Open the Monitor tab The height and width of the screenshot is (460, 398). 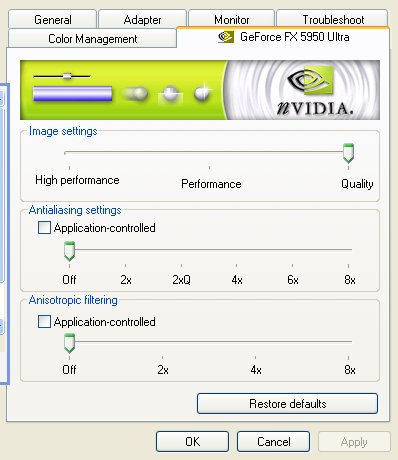pos(231,20)
